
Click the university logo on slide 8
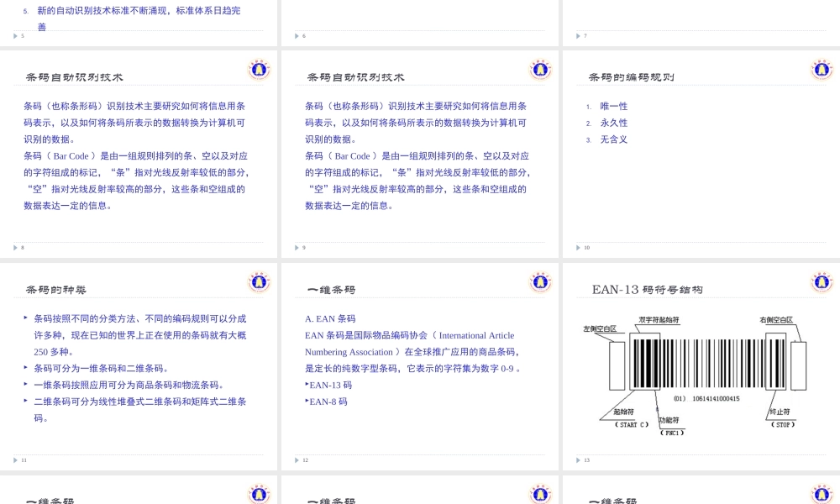click(259, 70)
